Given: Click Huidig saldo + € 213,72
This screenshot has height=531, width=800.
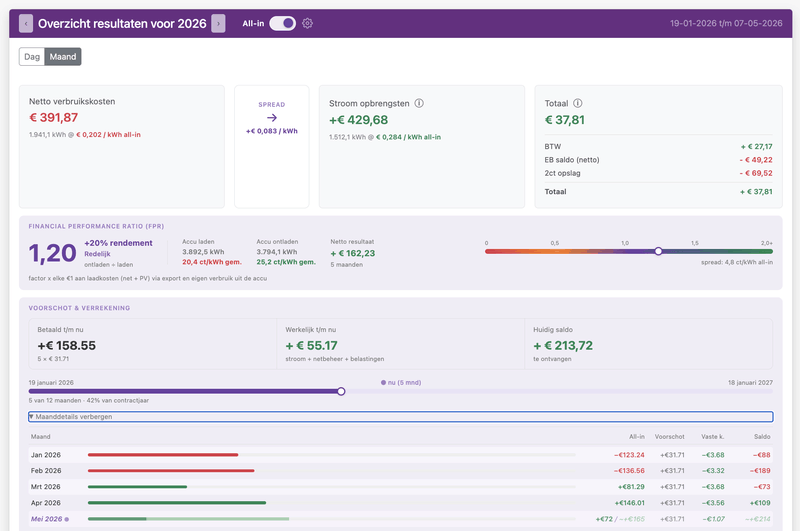Looking at the screenshot, I should tap(563, 345).
